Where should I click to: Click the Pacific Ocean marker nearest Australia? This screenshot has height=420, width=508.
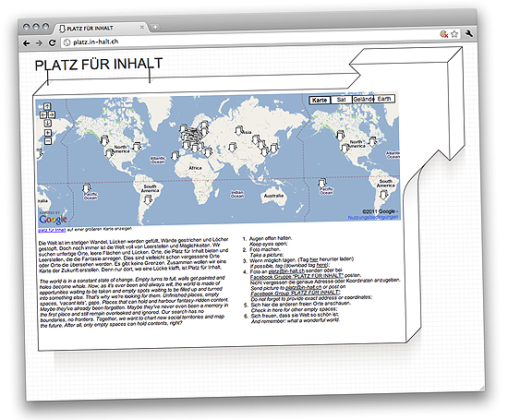click(x=322, y=184)
